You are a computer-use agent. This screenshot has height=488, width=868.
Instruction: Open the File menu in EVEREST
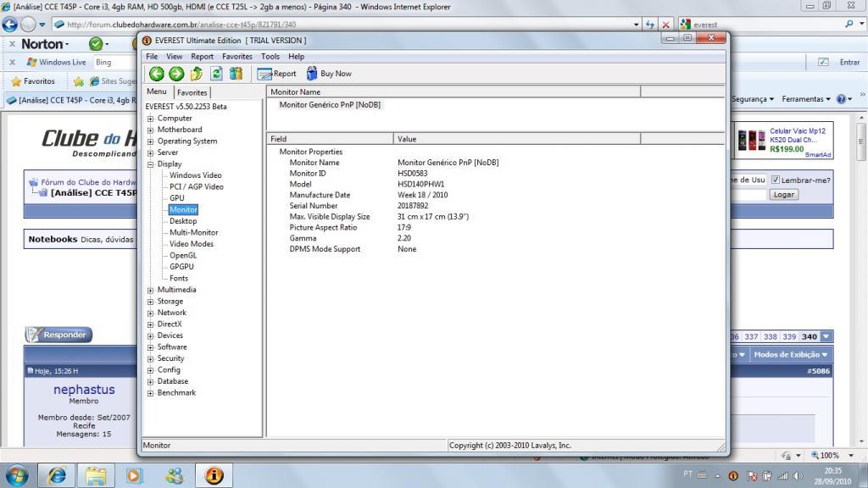tap(152, 57)
